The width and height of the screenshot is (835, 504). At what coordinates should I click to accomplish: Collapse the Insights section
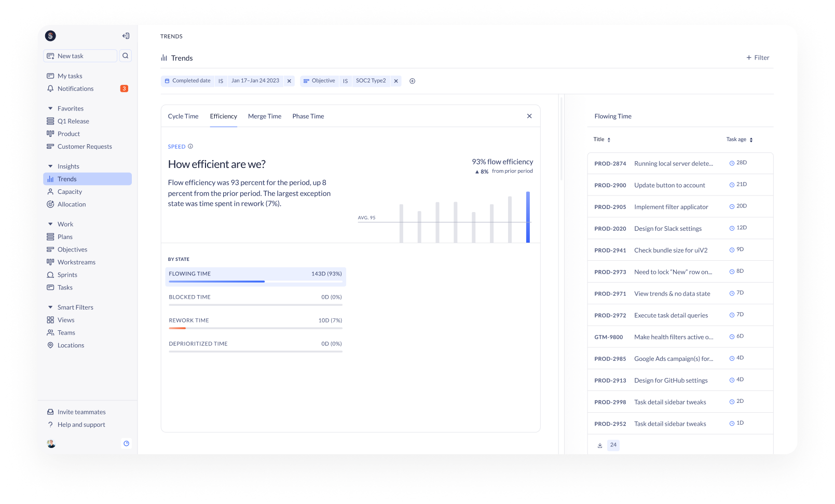click(x=50, y=166)
